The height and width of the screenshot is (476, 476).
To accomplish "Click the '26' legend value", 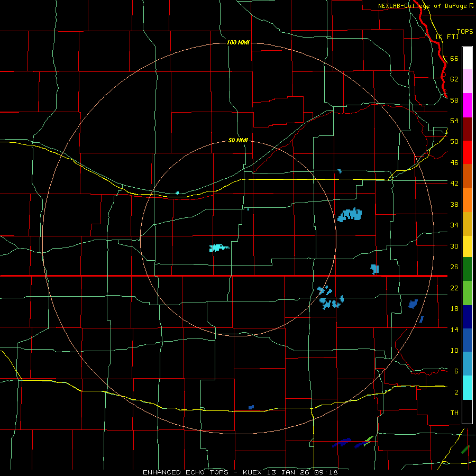I will pos(454,267).
